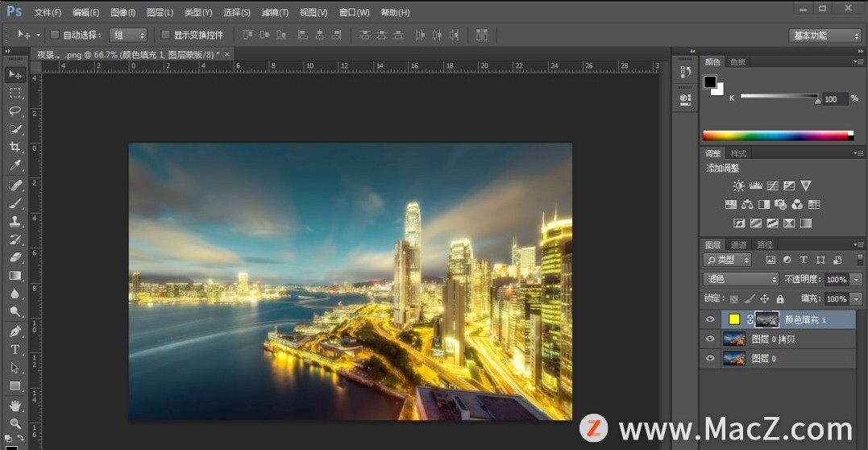Add a Brightness/Contrast adjustment
Screen dimensions: 868x450
pos(738,185)
